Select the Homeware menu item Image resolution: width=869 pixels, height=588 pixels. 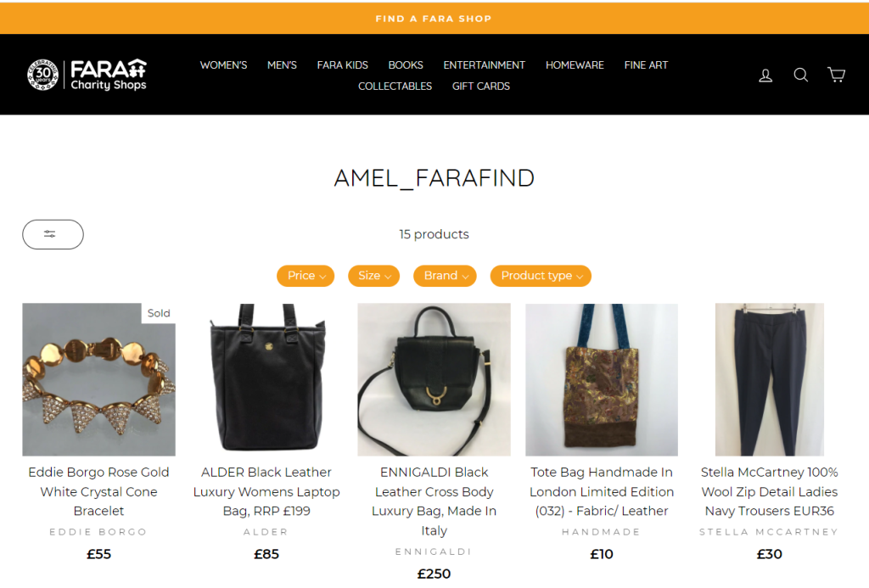click(575, 64)
